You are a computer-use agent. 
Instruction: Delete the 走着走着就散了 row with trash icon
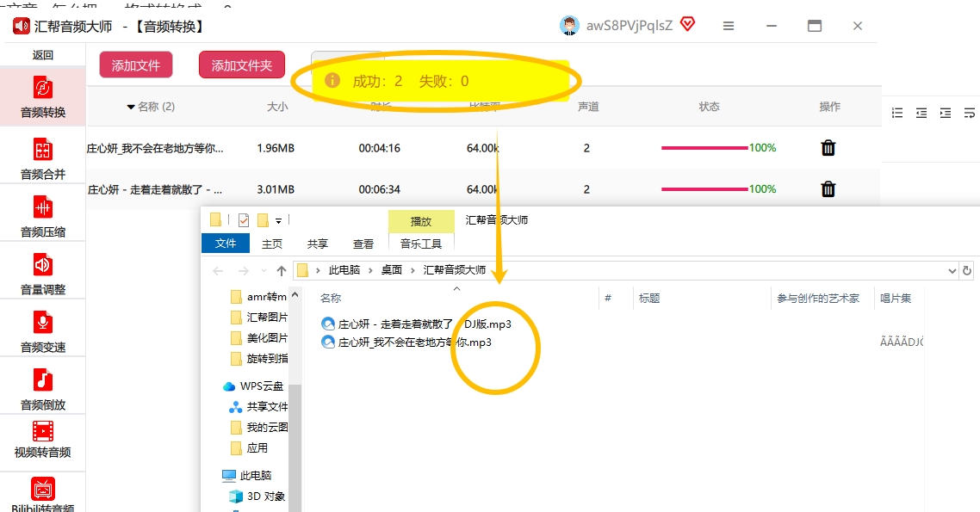(x=828, y=188)
